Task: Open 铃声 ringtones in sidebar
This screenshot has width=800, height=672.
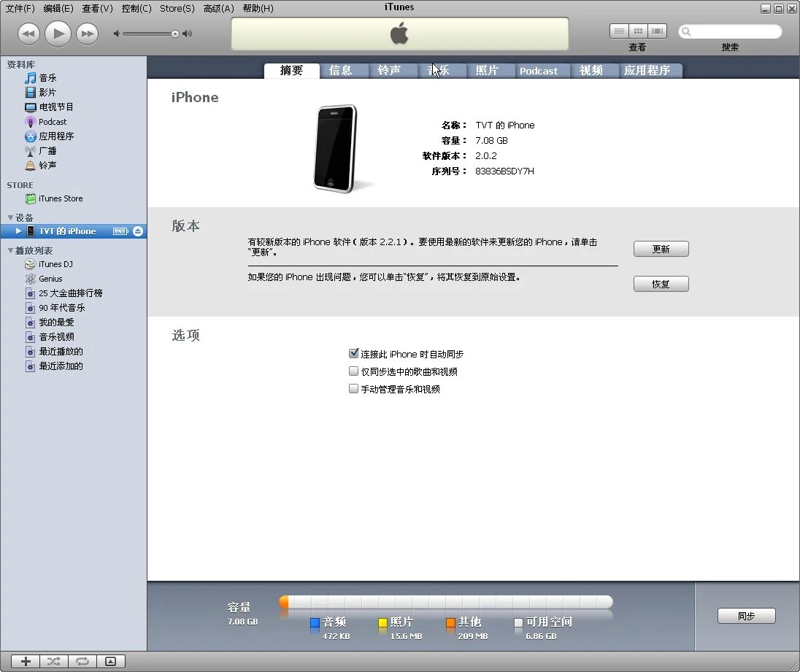Action: (48, 165)
